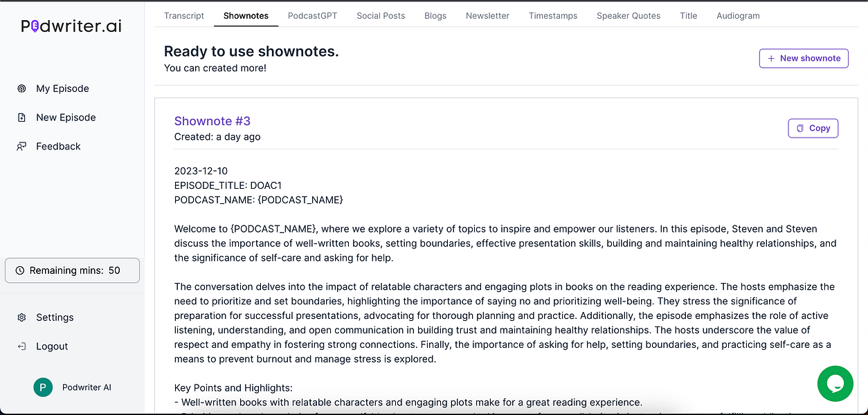Open the Newsletter tab

[x=487, y=15]
